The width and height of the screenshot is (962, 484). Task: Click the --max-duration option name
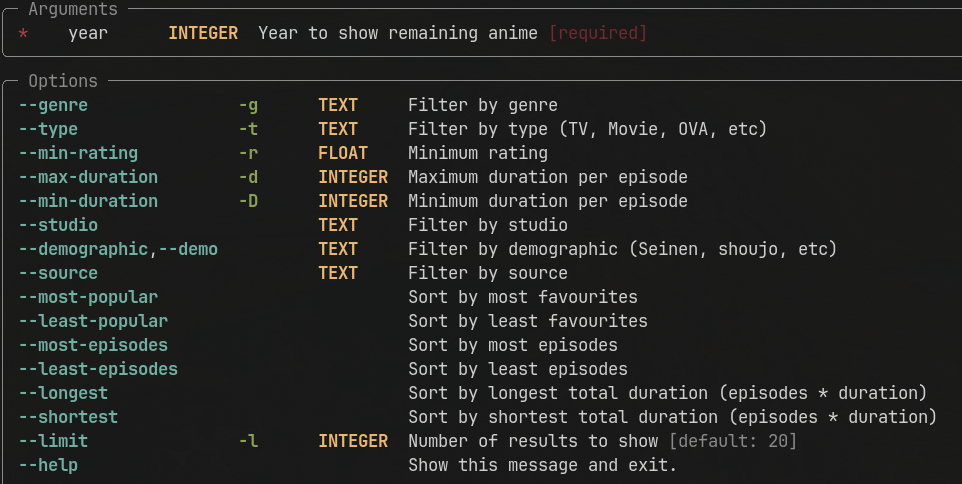tap(88, 177)
